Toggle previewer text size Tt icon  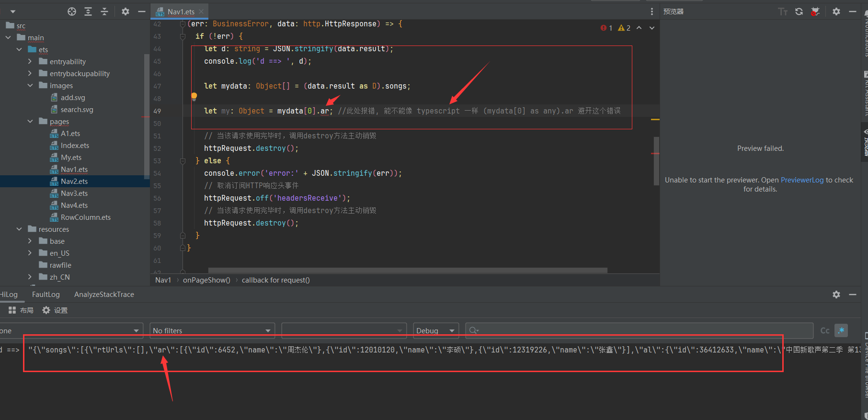tap(783, 11)
